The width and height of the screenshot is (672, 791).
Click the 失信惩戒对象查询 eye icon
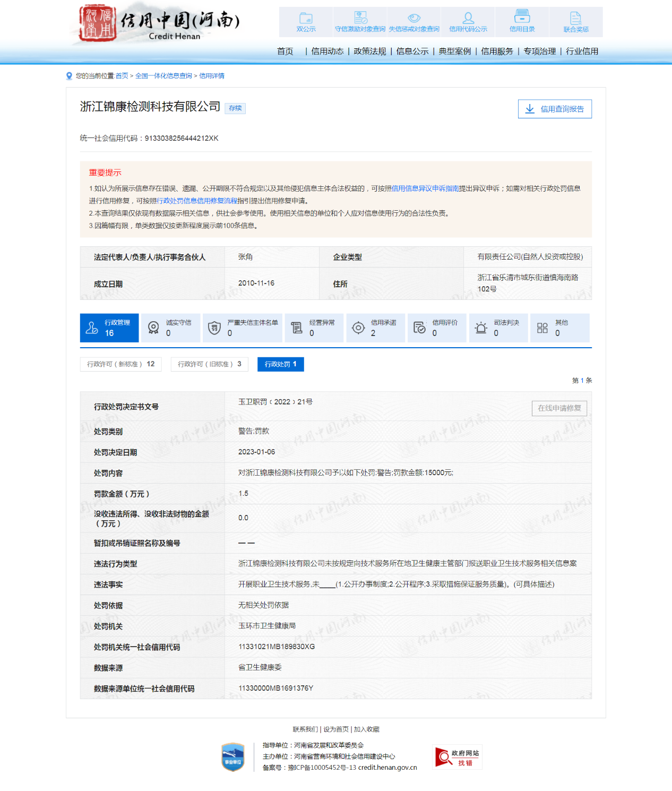click(x=414, y=18)
